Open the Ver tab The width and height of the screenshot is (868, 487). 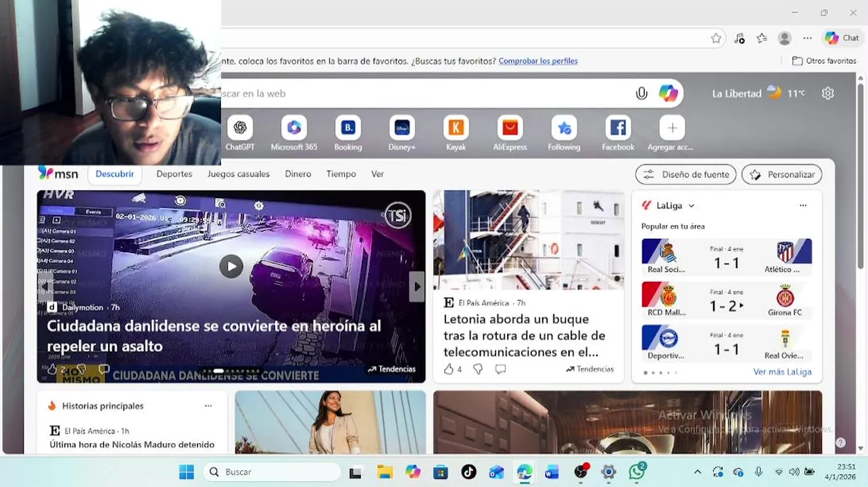pyautogui.click(x=377, y=174)
